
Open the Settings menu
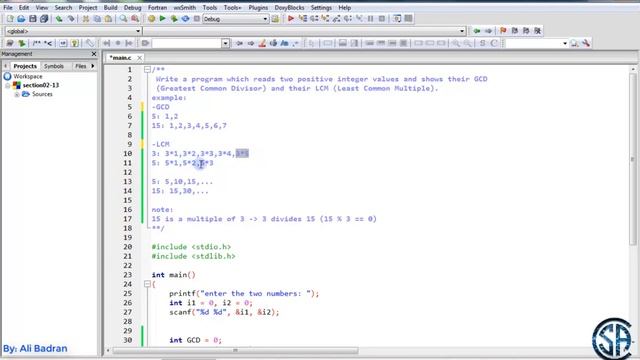click(321, 7)
